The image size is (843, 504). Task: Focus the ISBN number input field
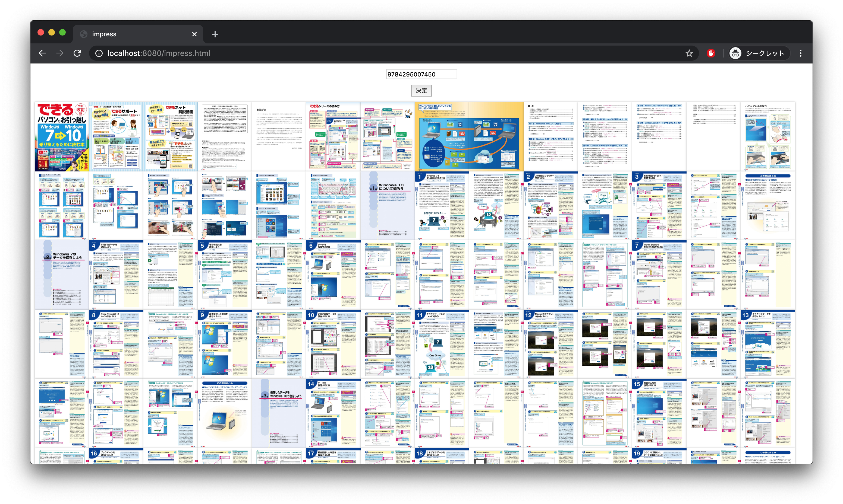[421, 74]
